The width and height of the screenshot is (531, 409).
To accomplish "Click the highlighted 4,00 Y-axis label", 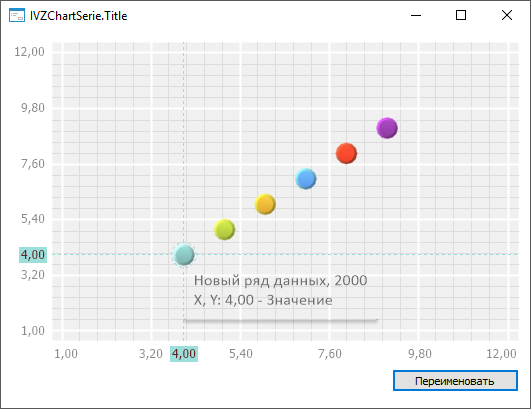I will coord(33,255).
